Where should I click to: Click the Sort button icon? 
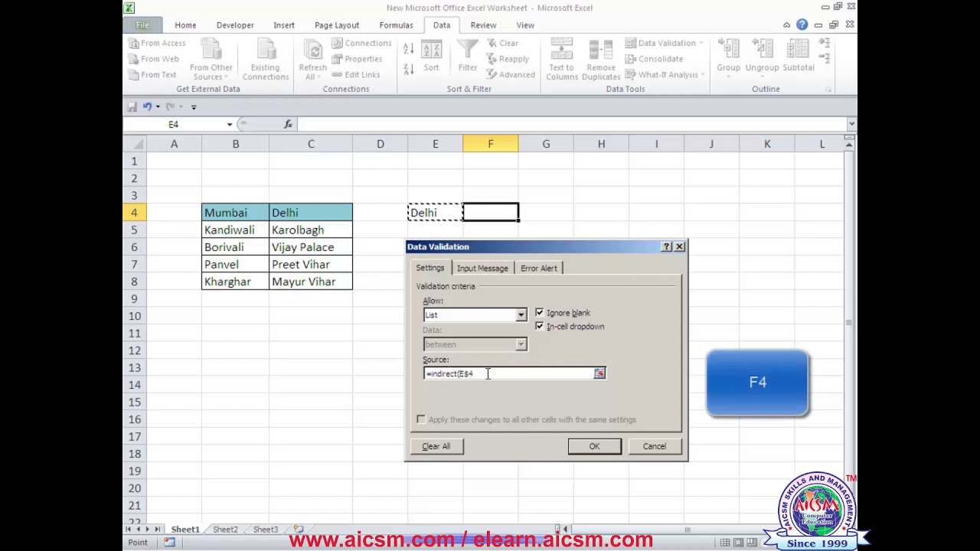(x=431, y=51)
